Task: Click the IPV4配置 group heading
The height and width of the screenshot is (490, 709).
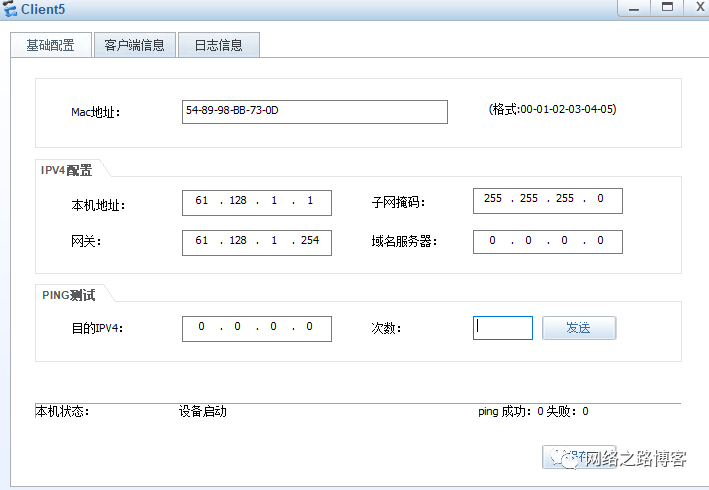Action: tap(66, 170)
